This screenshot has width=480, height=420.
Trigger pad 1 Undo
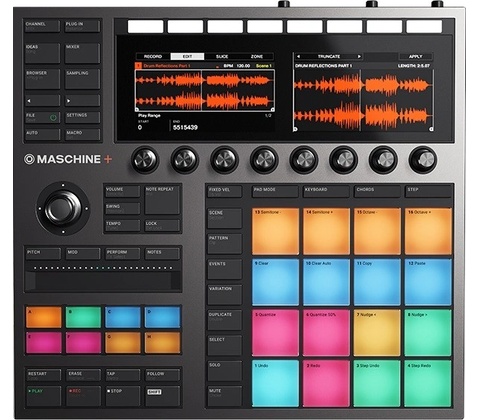[275, 383]
